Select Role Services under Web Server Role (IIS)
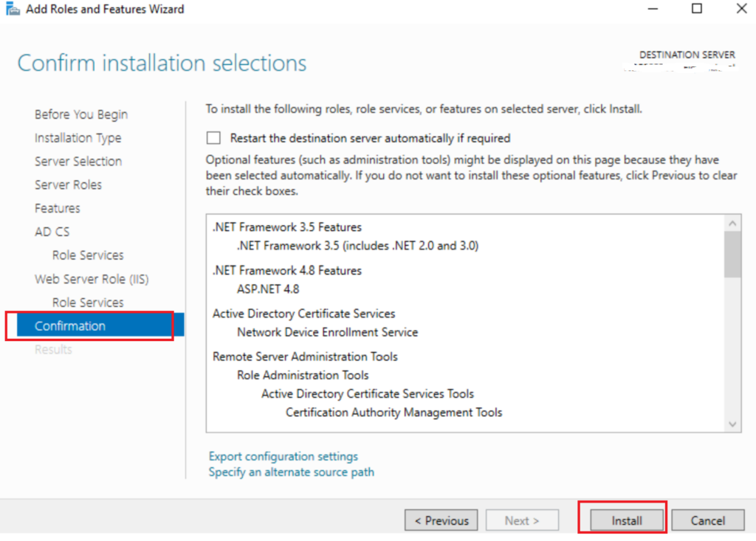Screen dimensions: 756x541 click(x=88, y=303)
